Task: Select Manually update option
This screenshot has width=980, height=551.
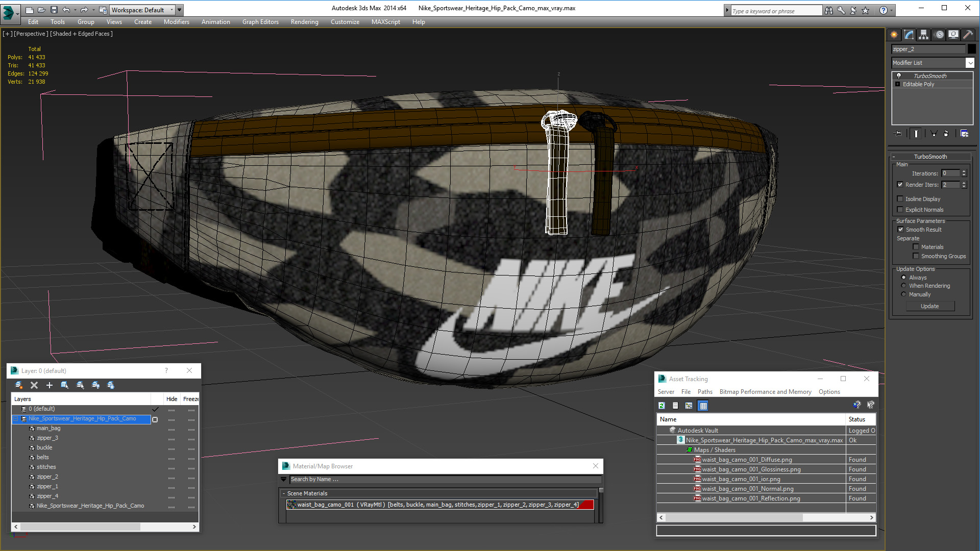Action: click(x=903, y=294)
